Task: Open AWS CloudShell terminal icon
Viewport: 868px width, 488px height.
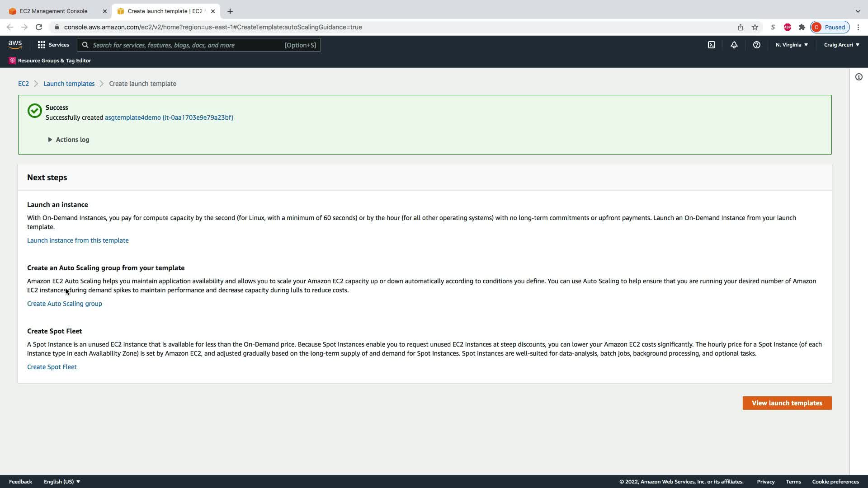Action: click(712, 45)
